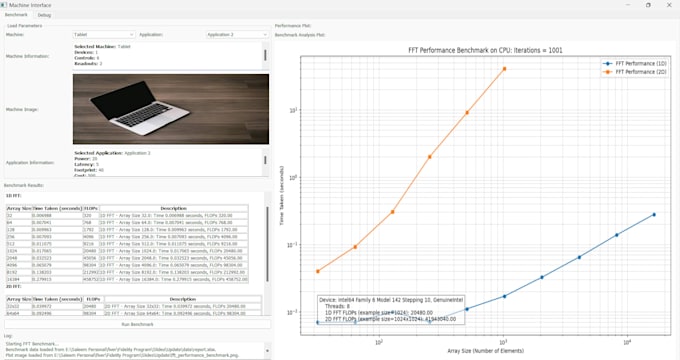680x360 pixels.
Task: Select the 1024 array size row cell
Action: click(19, 251)
